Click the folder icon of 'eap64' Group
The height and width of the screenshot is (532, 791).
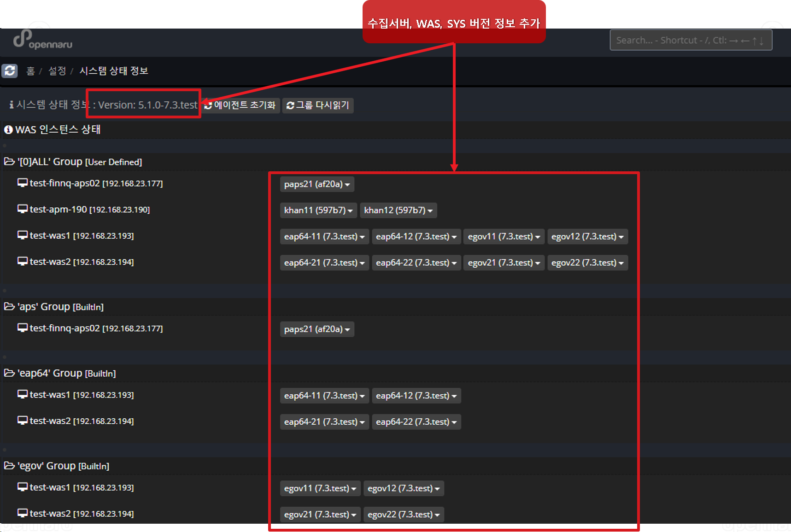click(x=9, y=373)
